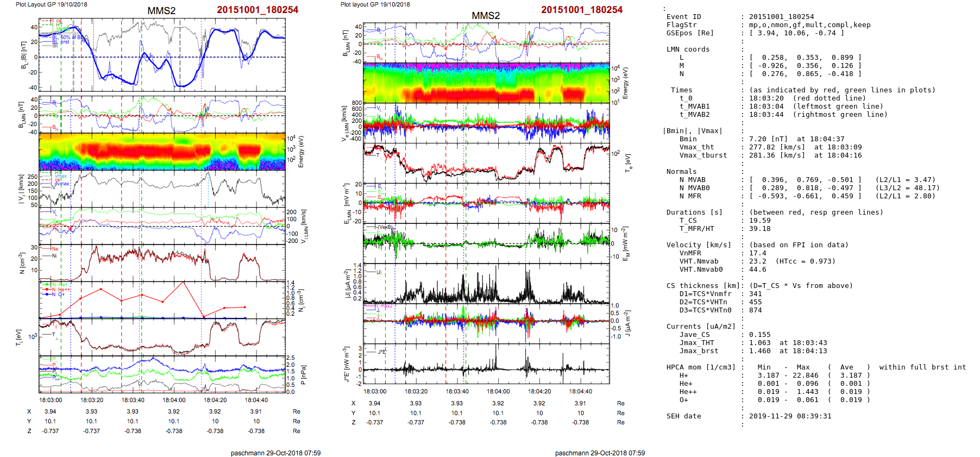
Task: Click 'Plot Layout GP 19/10/2018' above the left plot
Action: coord(52,4)
